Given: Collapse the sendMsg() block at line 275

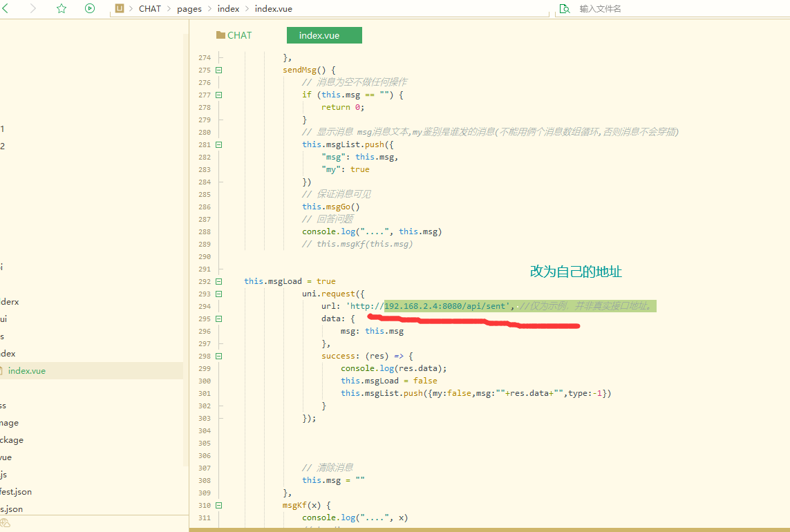Looking at the screenshot, I should (219, 70).
